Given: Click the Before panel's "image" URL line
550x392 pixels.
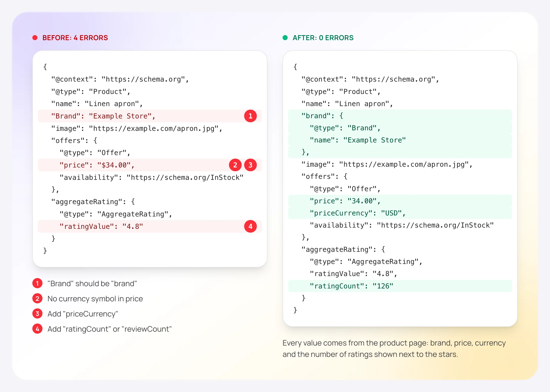Looking at the screenshot, I should click(137, 128).
